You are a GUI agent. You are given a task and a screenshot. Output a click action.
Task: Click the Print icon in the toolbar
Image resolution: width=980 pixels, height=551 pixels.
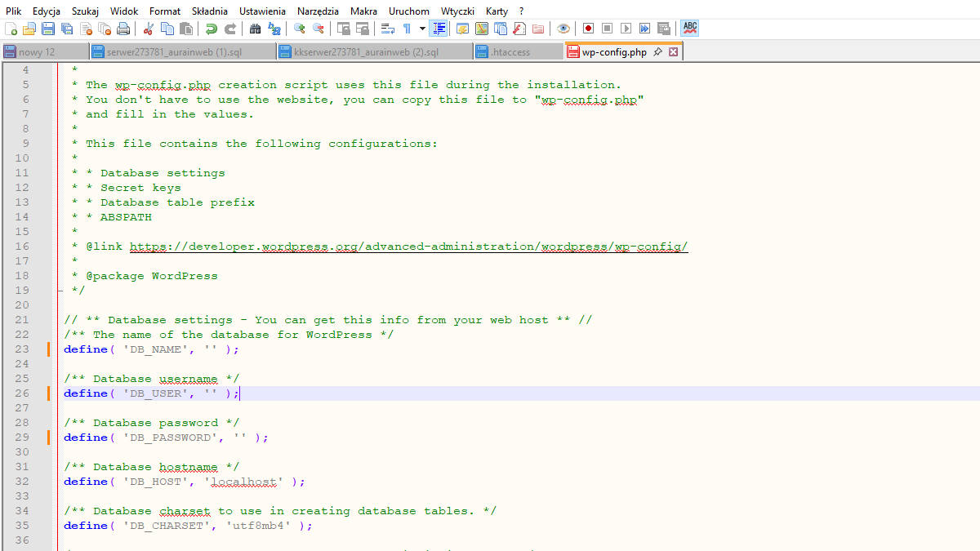pyautogui.click(x=123, y=29)
